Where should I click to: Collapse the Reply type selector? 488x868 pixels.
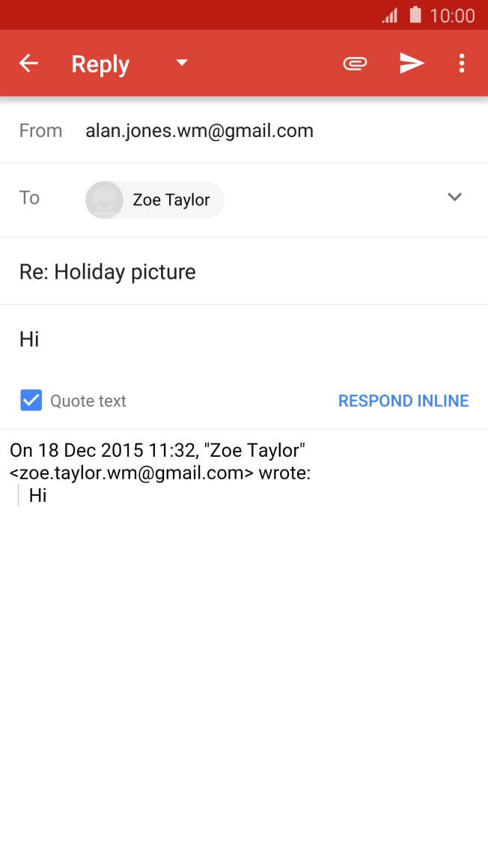coord(180,63)
